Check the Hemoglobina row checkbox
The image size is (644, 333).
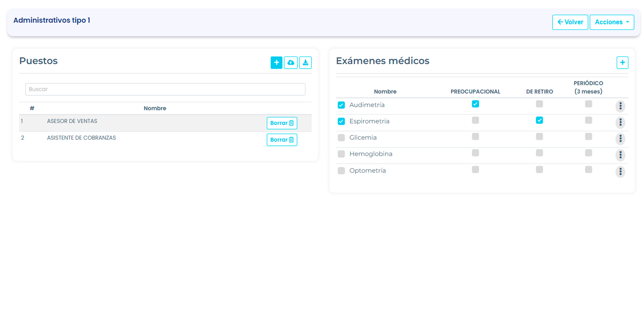[x=341, y=154]
